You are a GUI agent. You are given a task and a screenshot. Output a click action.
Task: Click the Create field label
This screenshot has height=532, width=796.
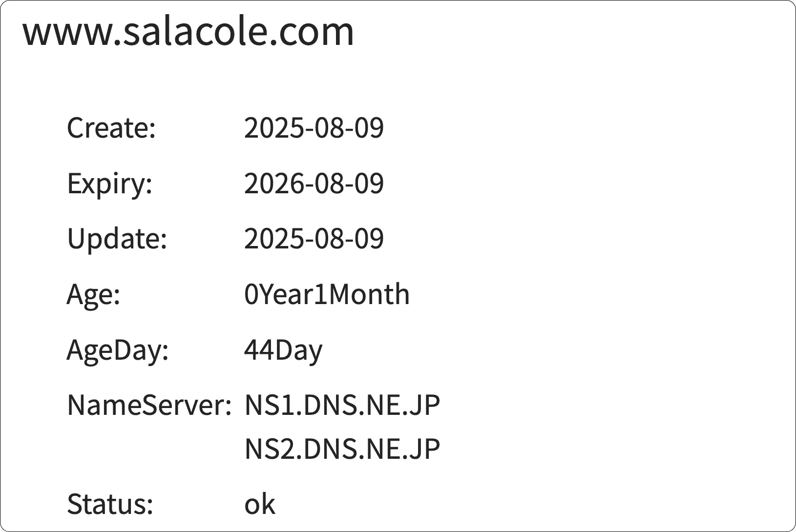pos(111,128)
